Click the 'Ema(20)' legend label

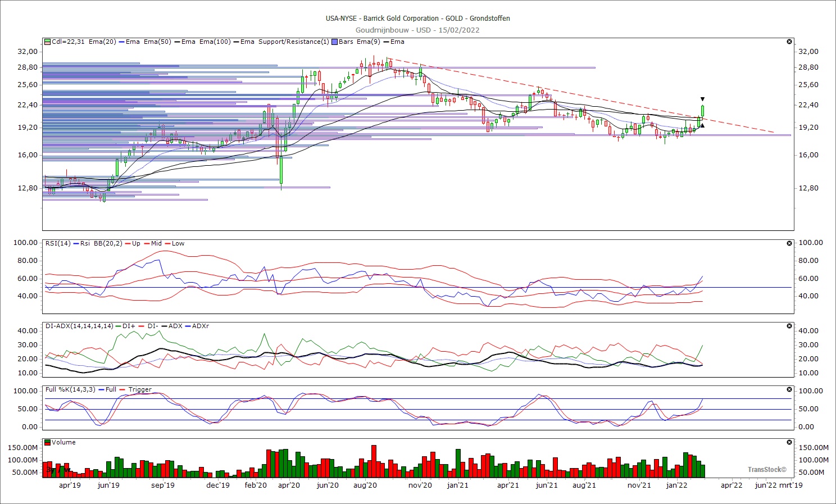[x=102, y=42]
